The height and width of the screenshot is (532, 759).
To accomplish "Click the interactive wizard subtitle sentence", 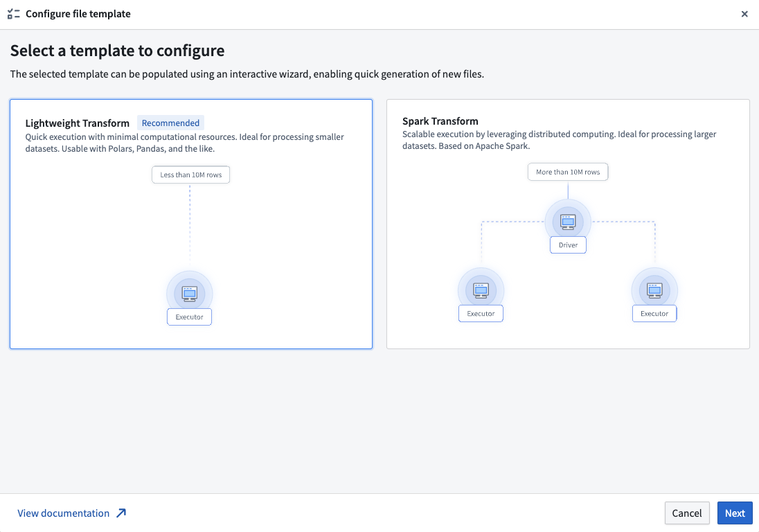I will 247,74.
